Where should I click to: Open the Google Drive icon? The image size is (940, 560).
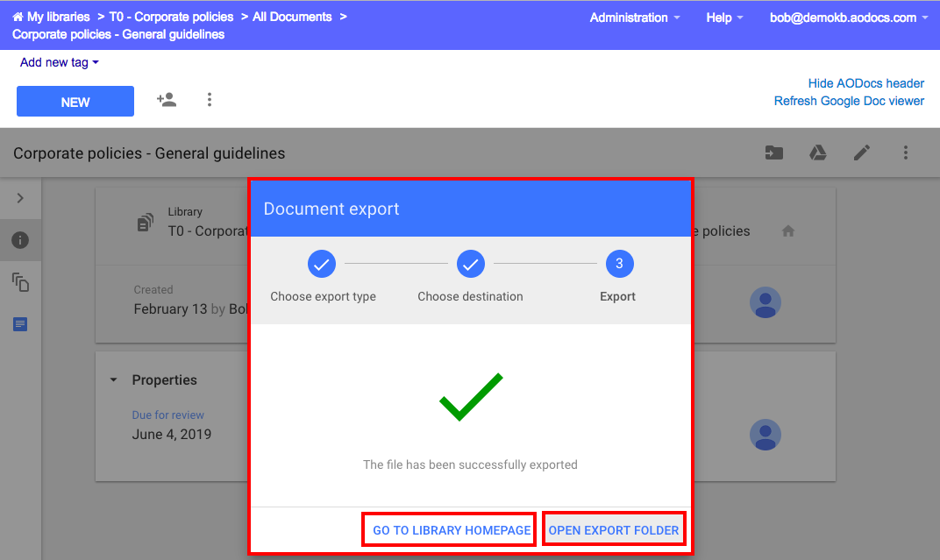(818, 152)
